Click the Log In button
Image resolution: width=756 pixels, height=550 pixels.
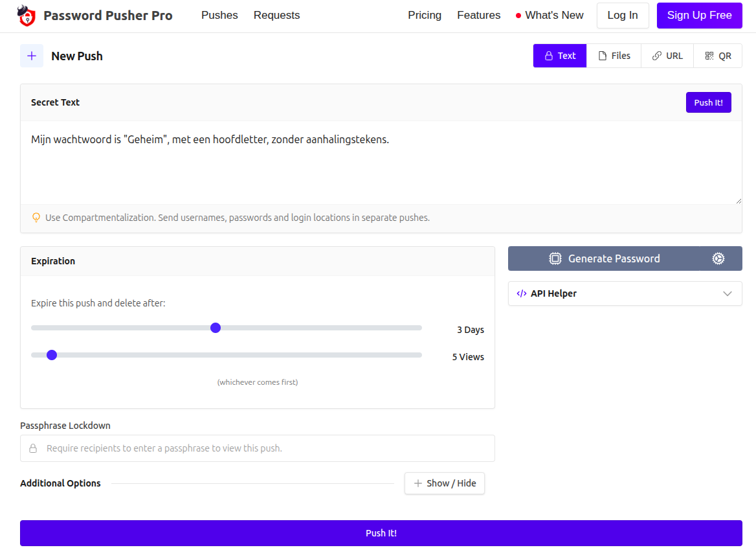pos(623,16)
